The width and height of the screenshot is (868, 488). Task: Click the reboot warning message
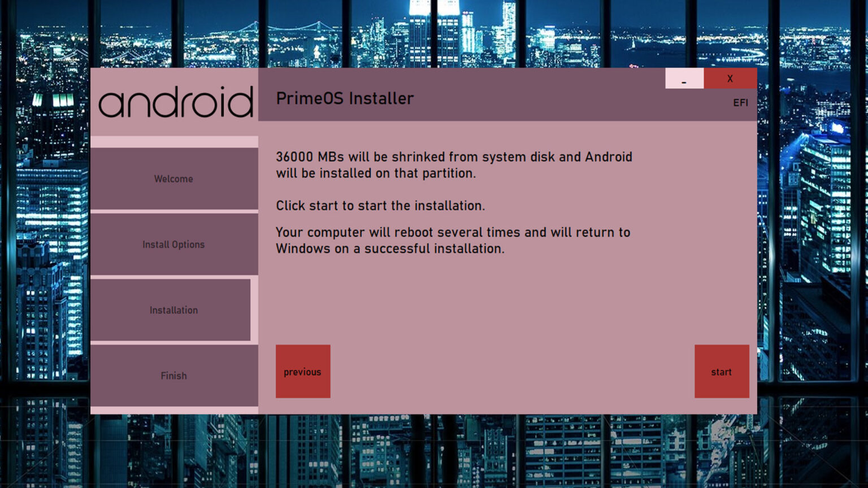pos(452,240)
